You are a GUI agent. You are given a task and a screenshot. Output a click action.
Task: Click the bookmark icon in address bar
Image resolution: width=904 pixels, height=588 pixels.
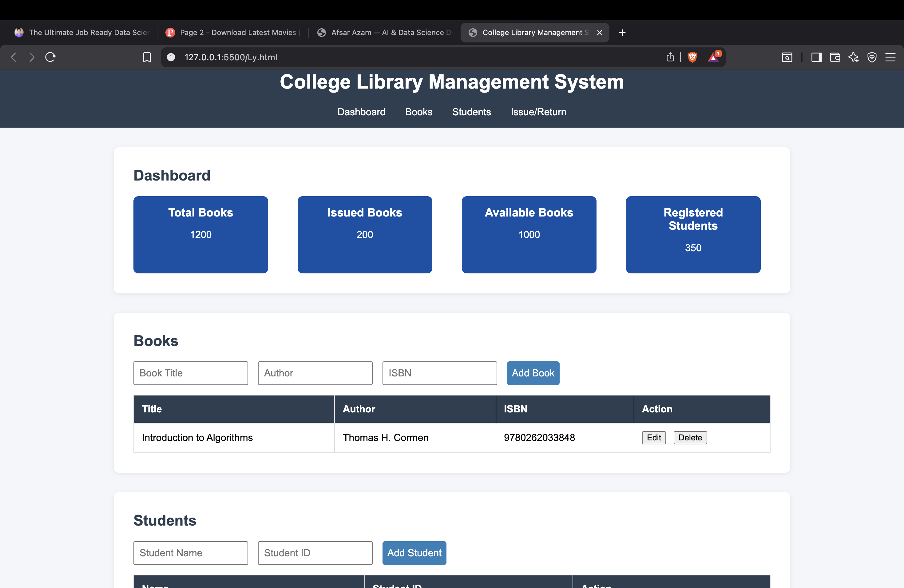coord(147,57)
